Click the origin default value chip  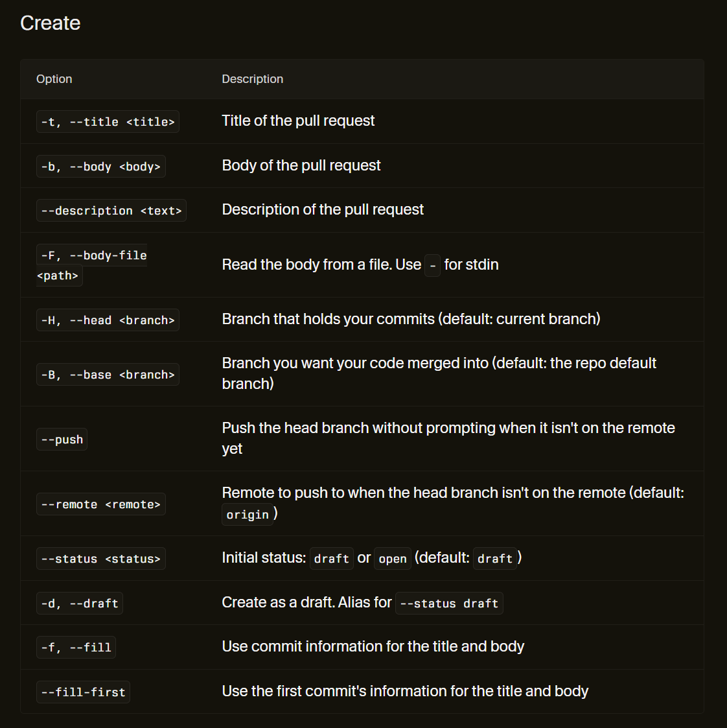tap(248, 515)
